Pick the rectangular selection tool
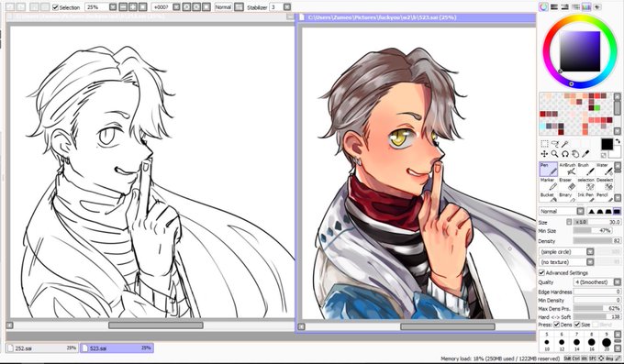This screenshot has width=624, height=364. click(544, 144)
